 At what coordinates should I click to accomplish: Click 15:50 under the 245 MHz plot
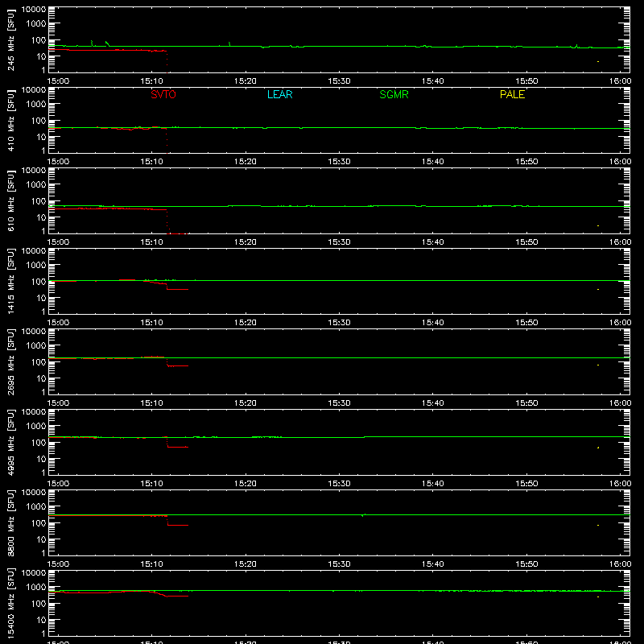click(x=526, y=81)
